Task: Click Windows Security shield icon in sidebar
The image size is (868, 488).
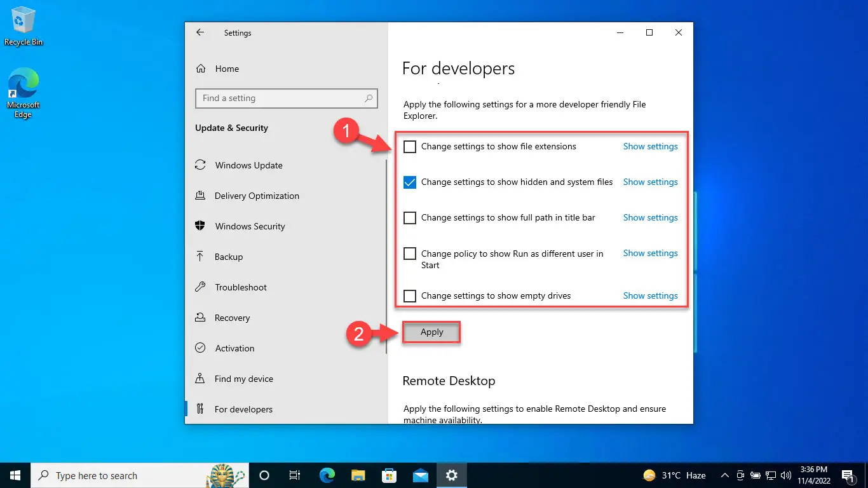Action: click(200, 226)
